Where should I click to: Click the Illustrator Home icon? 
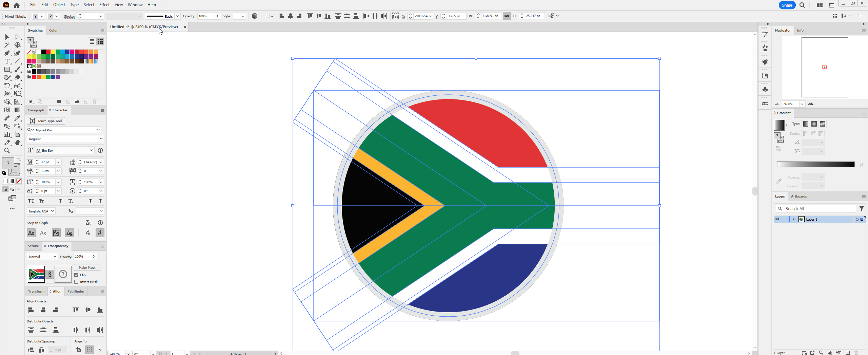pos(17,5)
